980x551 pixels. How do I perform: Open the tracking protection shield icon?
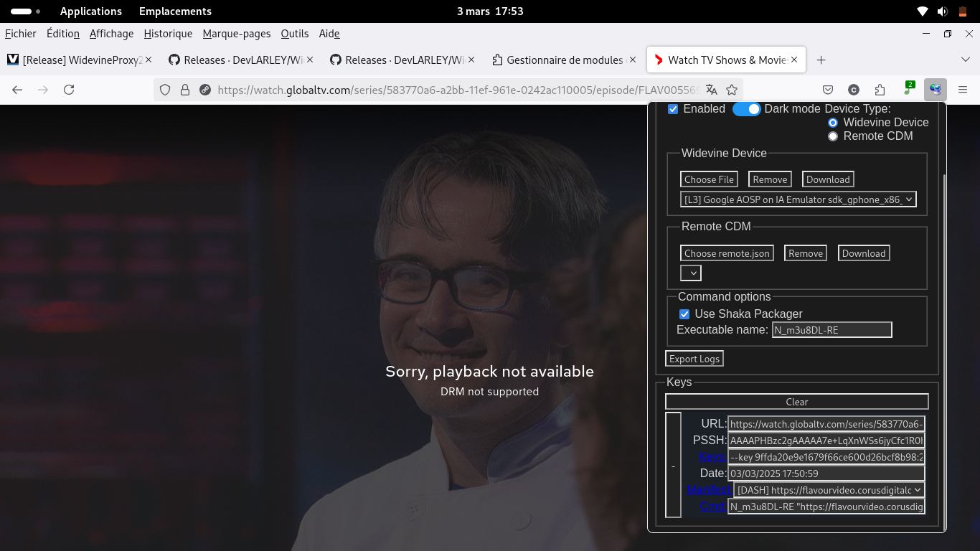[x=165, y=90]
